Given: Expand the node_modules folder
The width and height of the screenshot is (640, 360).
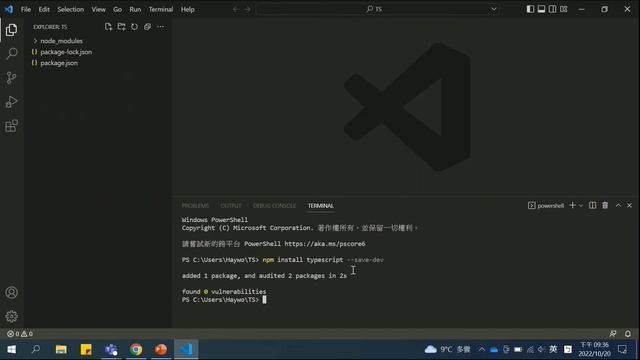Looking at the screenshot, I should click(x=98, y=41).
